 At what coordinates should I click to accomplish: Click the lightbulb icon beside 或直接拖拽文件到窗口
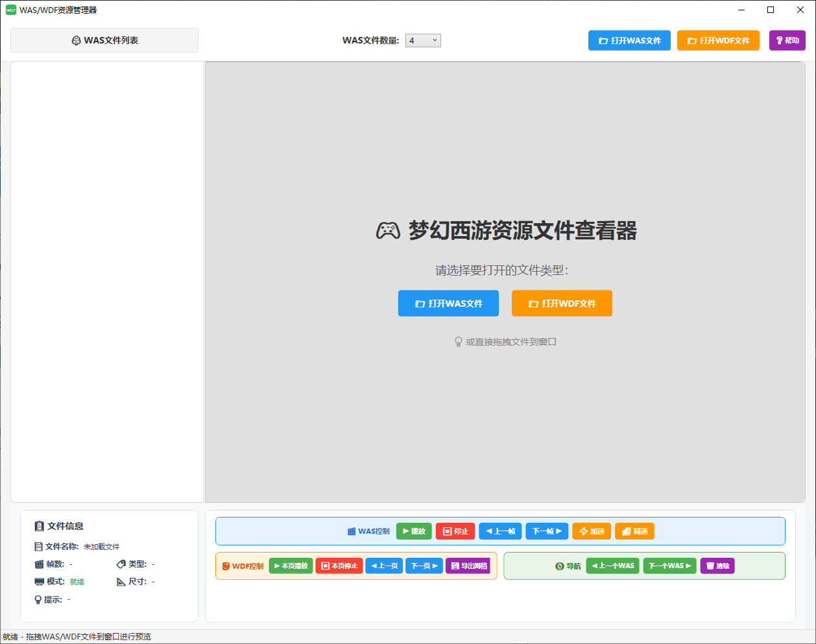click(459, 342)
